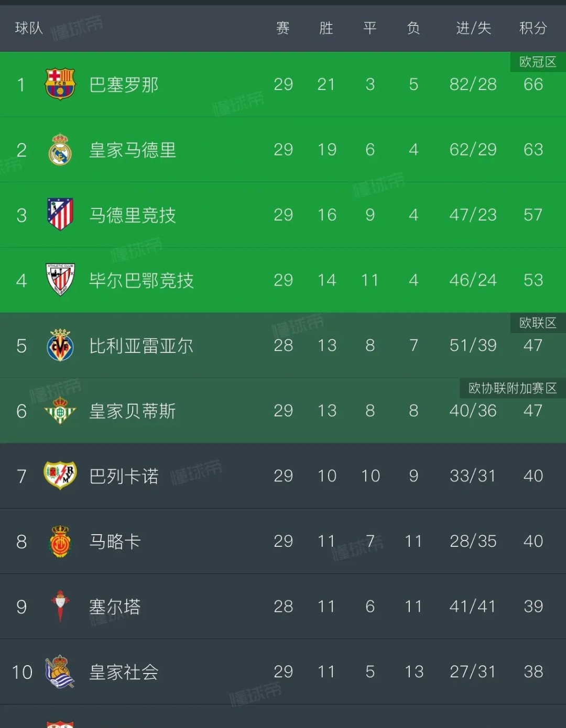
Task: Open the Real Betis crest
Action: click(x=60, y=411)
